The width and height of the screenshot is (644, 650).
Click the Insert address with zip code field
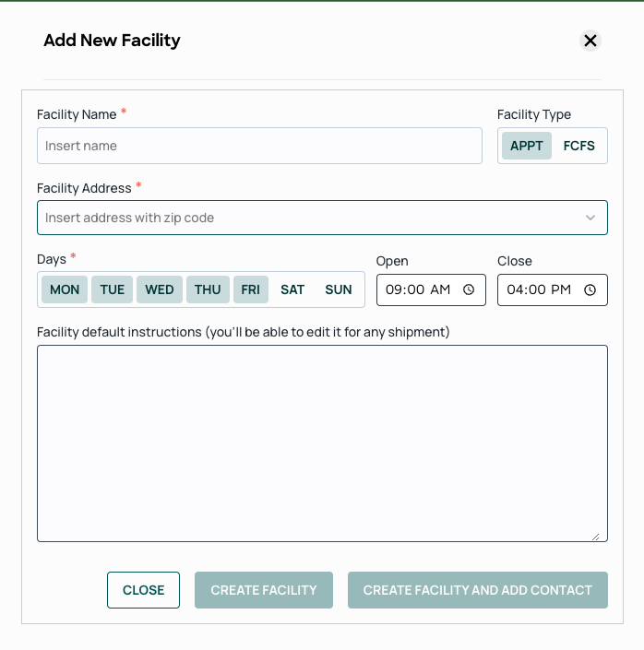pos(322,218)
